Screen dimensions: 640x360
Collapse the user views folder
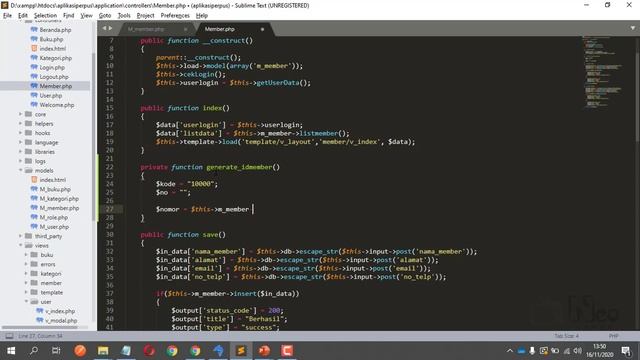click(x=26, y=302)
